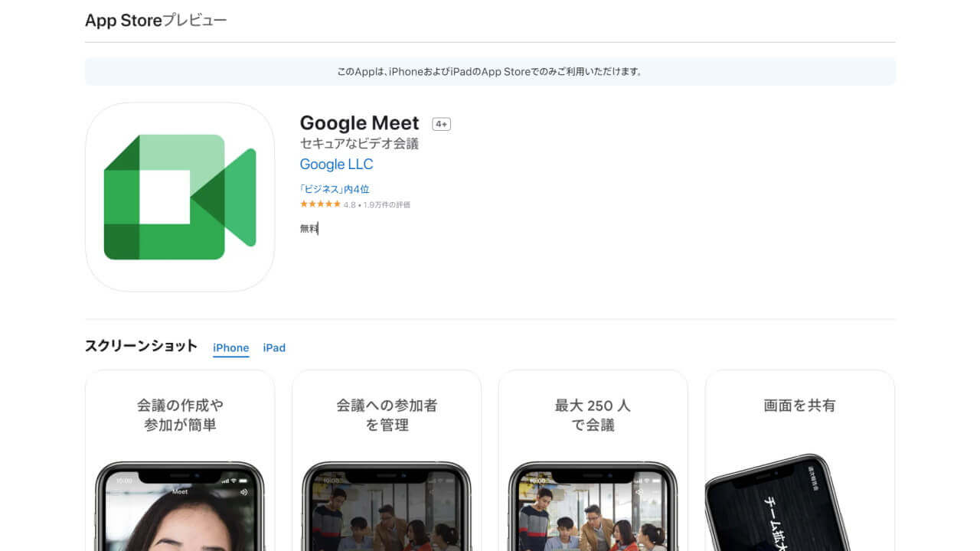
Task: Open the ビジネス category ranking link
Action: [334, 188]
